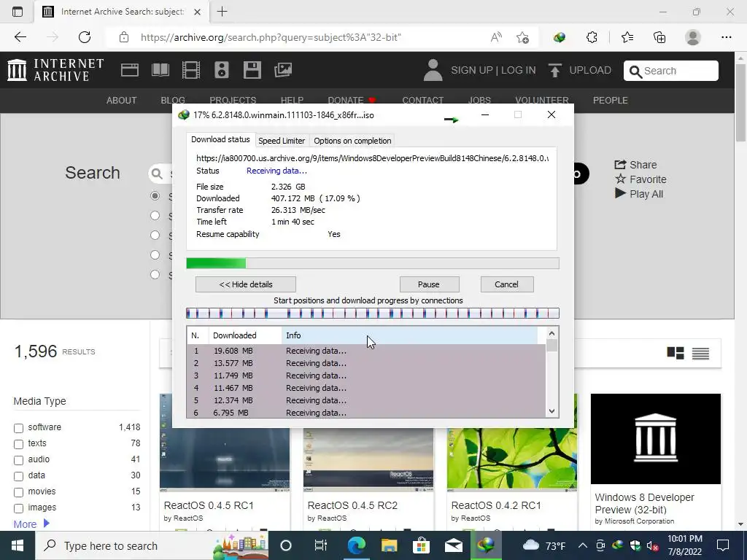Image resolution: width=747 pixels, height=560 pixels.
Task: Select the second search option radio button
Action: (x=155, y=216)
